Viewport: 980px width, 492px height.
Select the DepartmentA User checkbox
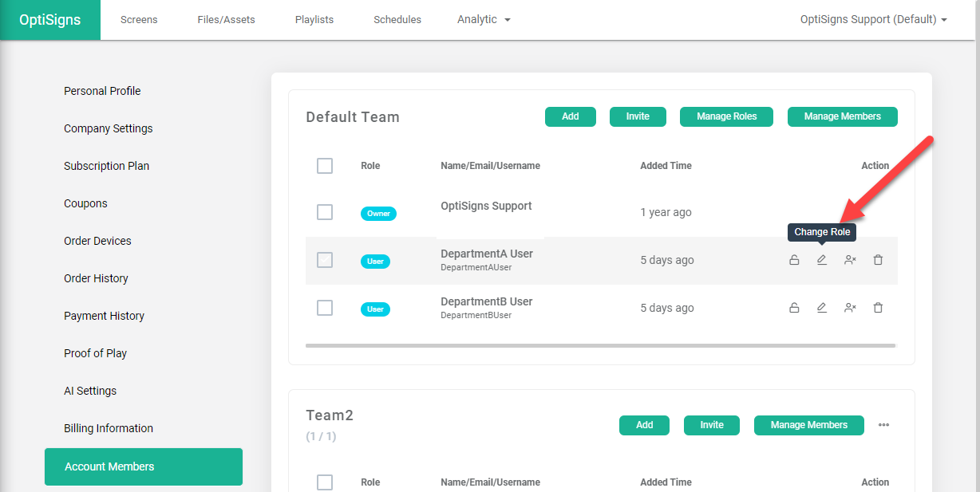pyautogui.click(x=325, y=260)
